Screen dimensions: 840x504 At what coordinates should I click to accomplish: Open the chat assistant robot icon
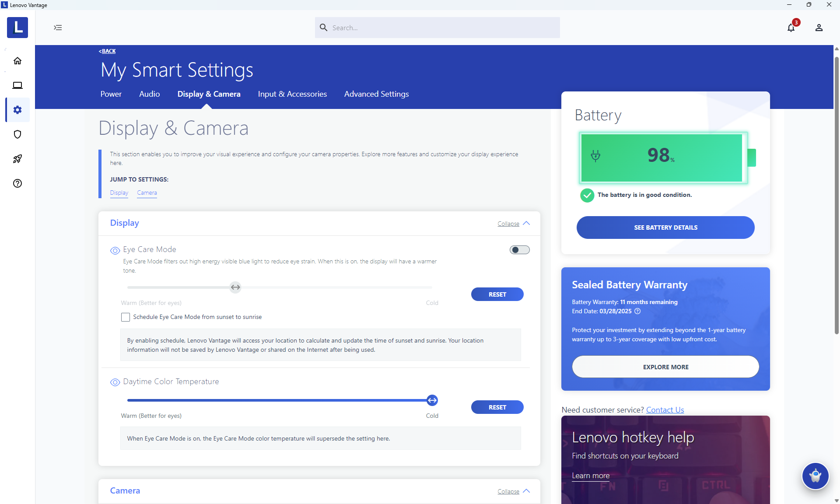click(815, 476)
